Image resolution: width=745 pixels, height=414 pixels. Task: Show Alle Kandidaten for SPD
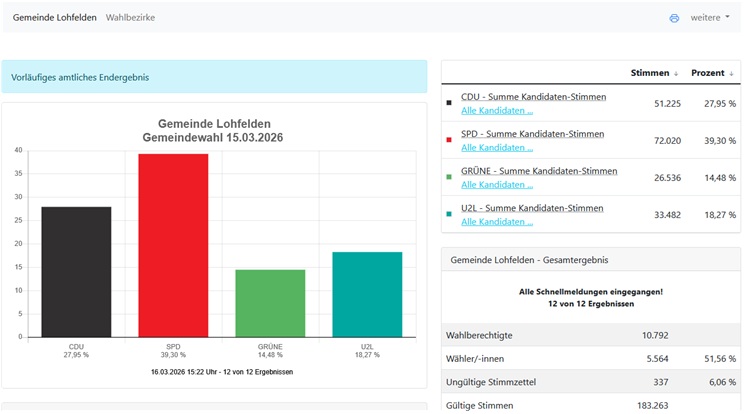click(497, 148)
